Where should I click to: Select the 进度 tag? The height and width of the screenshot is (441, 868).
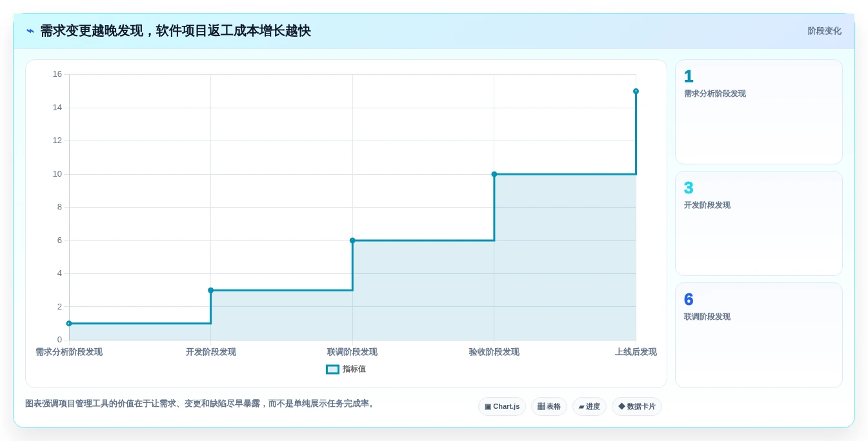[x=589, y=407]
